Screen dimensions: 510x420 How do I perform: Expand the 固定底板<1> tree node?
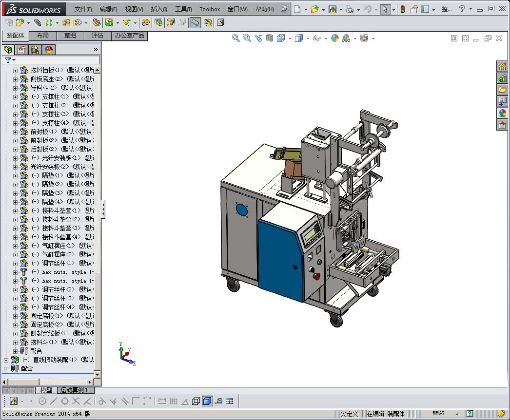point(15,316)
